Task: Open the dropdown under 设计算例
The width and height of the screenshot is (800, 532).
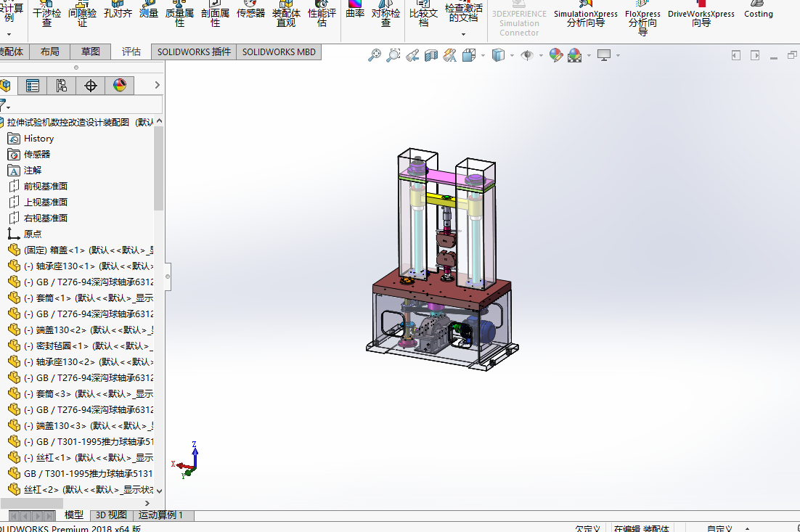Action: [9, 34]
